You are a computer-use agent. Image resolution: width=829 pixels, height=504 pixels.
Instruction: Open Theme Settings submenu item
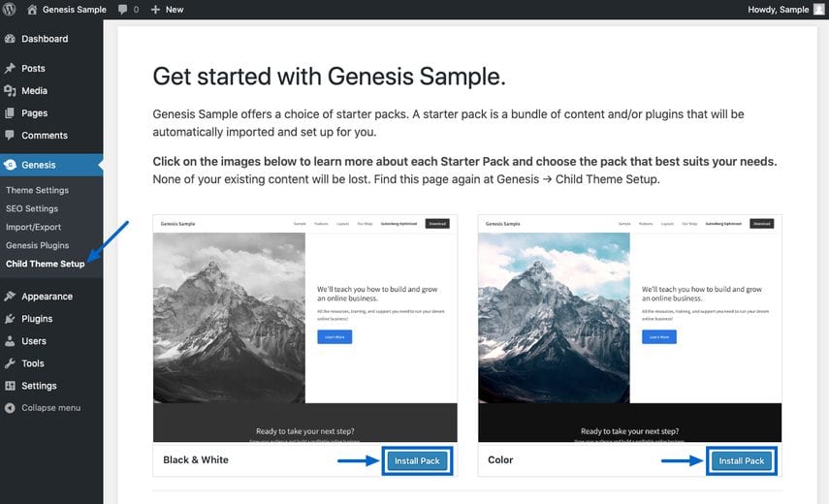pyautogui.click(x=37, y=190)
